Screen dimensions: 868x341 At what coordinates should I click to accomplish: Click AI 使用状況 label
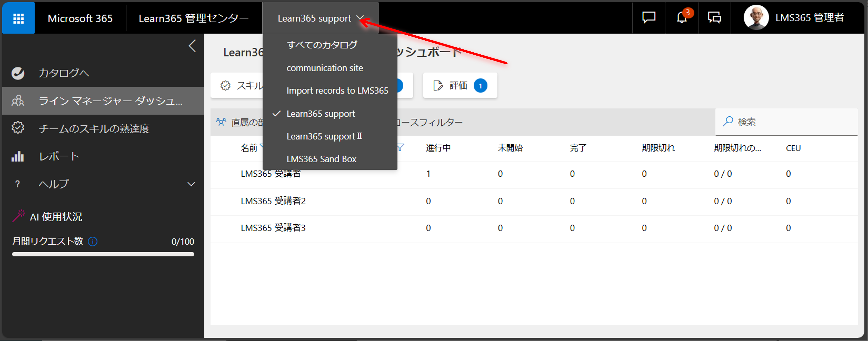56,217
